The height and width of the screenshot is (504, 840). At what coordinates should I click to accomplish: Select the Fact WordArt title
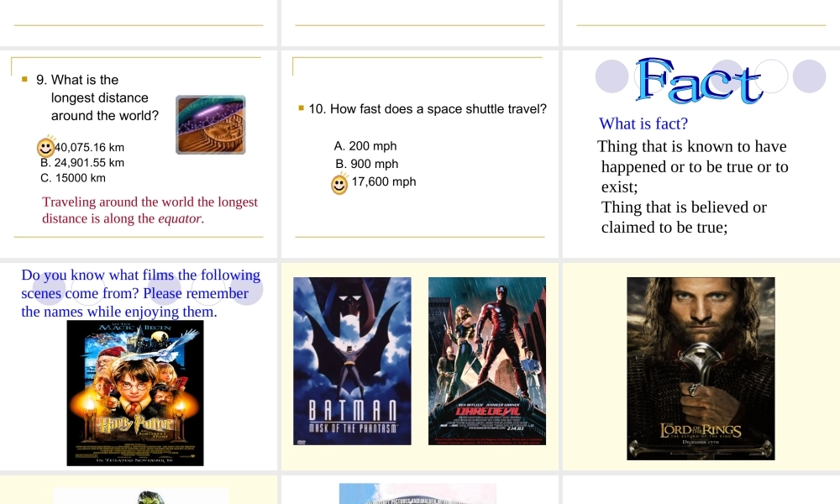[699, 81]
